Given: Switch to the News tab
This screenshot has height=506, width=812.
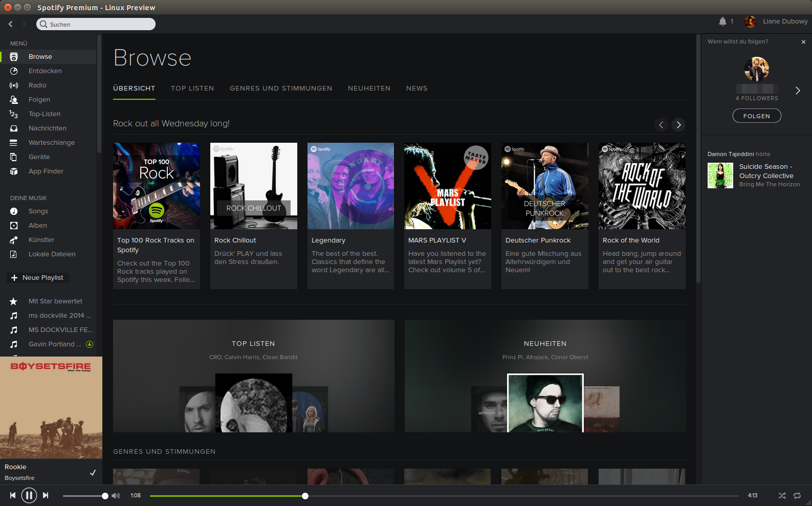Looking at the screenshot, I should [x=417, y=89].
